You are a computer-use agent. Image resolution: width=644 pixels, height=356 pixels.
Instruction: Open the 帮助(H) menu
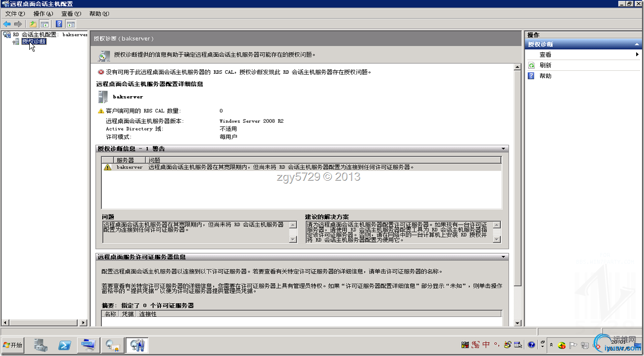99,14
